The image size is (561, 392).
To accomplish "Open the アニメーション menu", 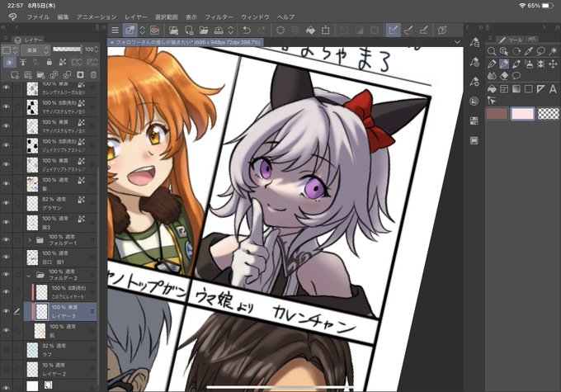I will pos(97,17).
